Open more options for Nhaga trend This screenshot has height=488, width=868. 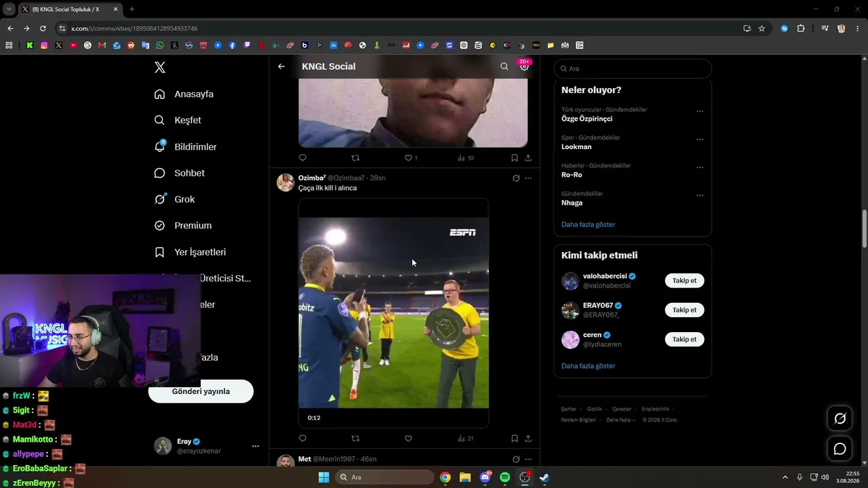[700, 196]
